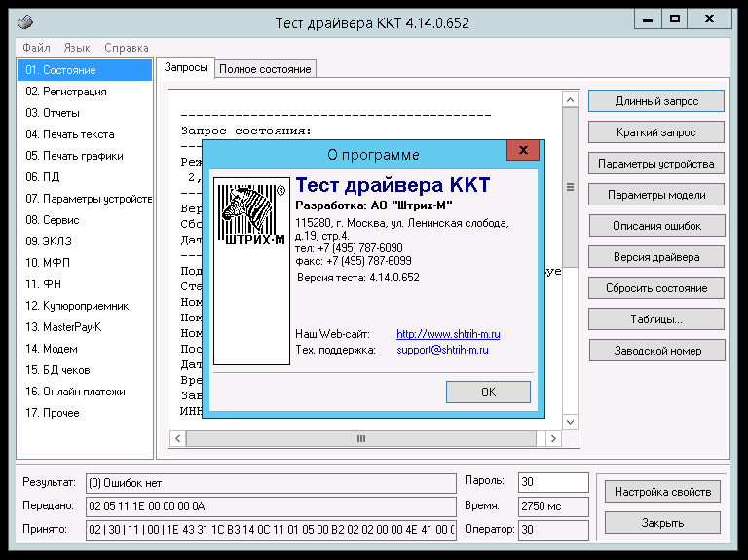Select 07. Параметры устройства list item
Image resolution: width=748 pixels, height=560 pixels.
click(x=85, y=199)
